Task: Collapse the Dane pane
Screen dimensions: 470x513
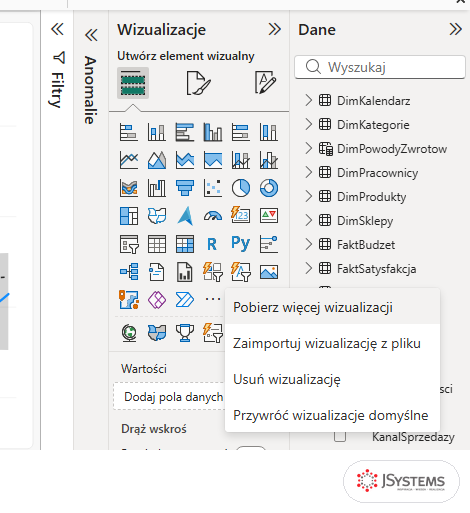Action: point(456,29)
